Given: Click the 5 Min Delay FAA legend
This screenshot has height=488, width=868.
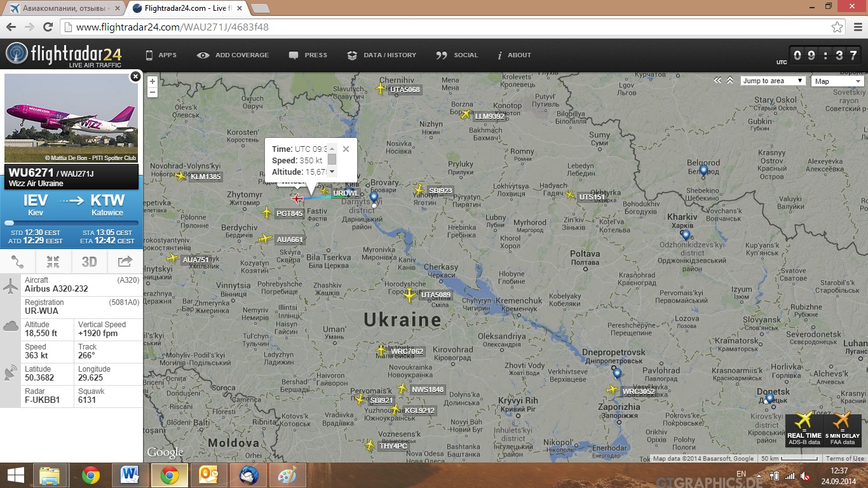Looking at the screenshot, I should pyautogui.click(x=842, y=430).
